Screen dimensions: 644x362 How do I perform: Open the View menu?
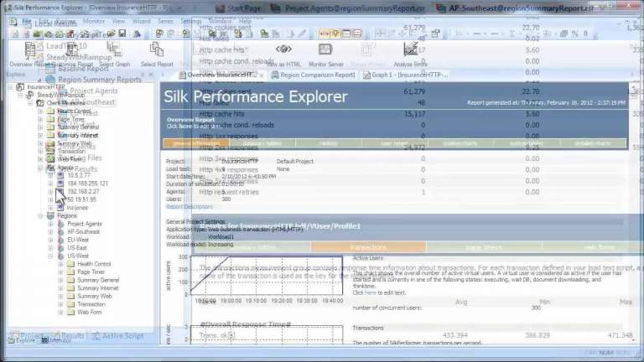point(118,21)
